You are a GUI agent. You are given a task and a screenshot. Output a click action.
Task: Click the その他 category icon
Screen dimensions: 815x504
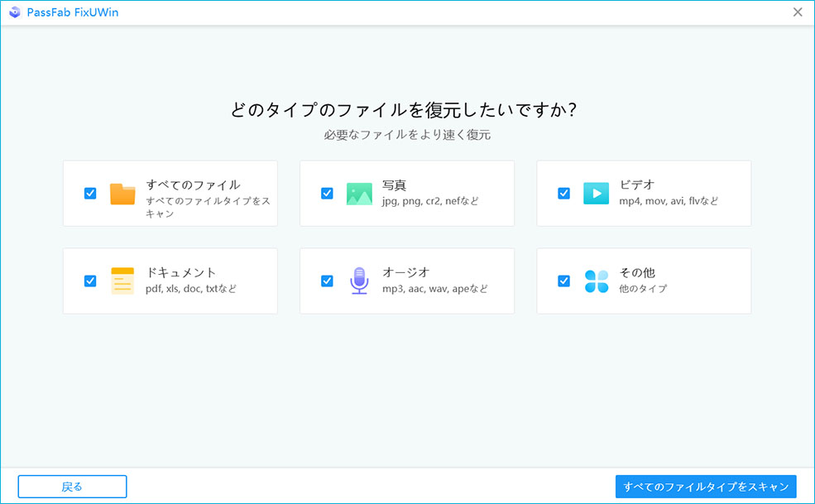595,281
